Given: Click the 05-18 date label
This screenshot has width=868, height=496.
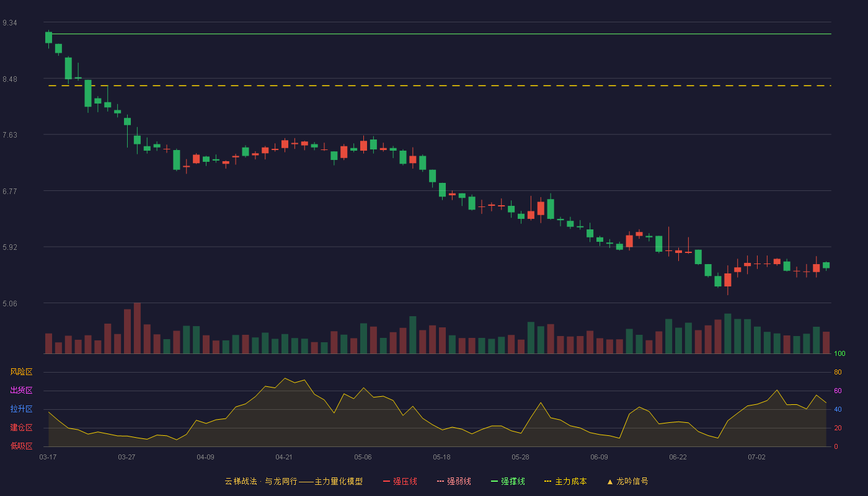Looking at the screenshot, I should [441, 457].
